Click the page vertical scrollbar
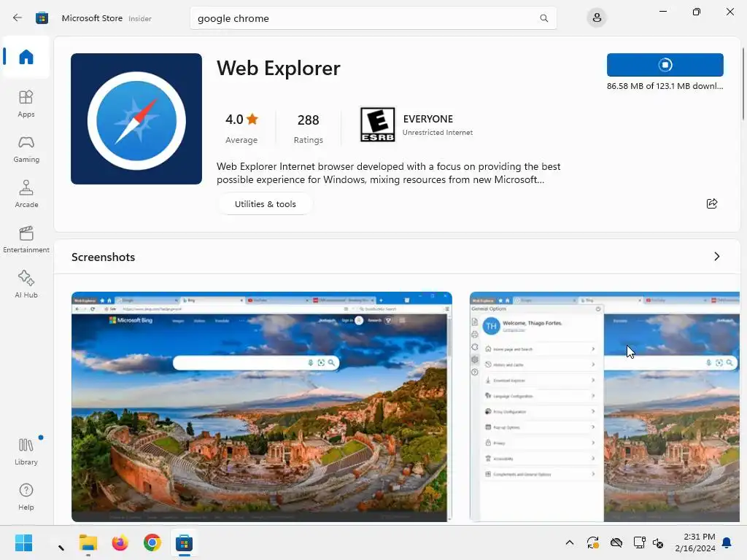 point(743,85)
